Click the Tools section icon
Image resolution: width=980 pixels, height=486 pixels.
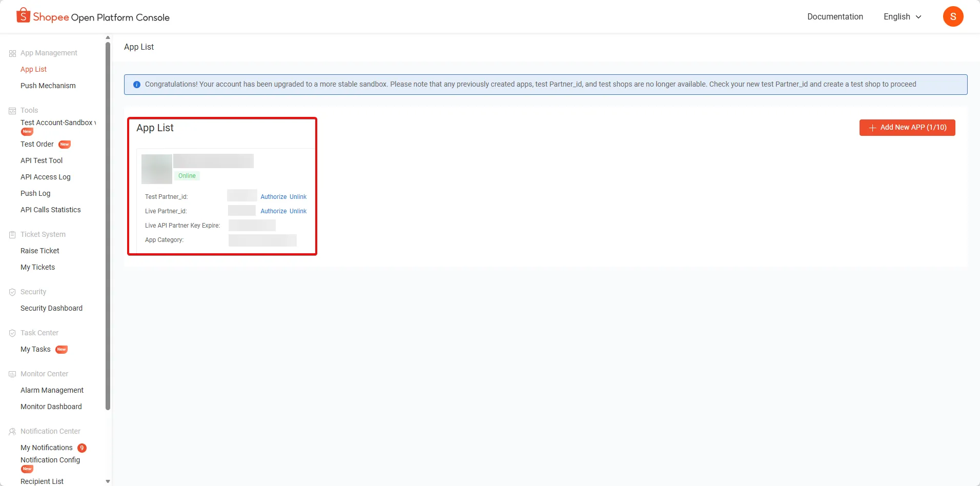12,111
